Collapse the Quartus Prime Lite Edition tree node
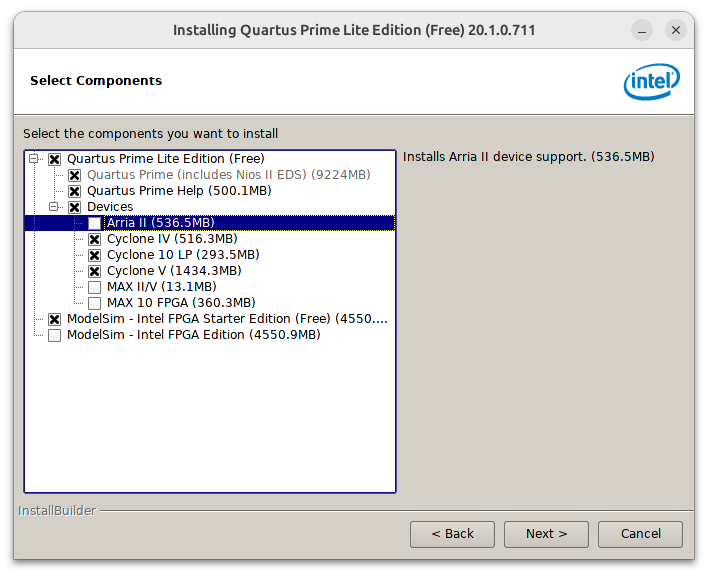The height and width of the screenshot is (576, 708). tap(33, 158)
